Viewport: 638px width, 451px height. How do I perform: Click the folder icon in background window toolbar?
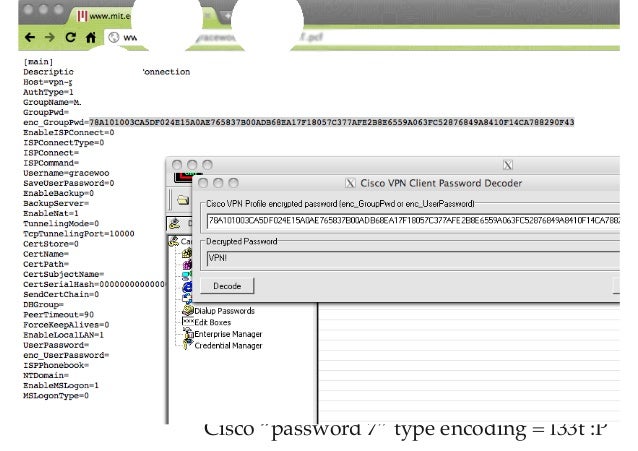(x=183, y=199)
